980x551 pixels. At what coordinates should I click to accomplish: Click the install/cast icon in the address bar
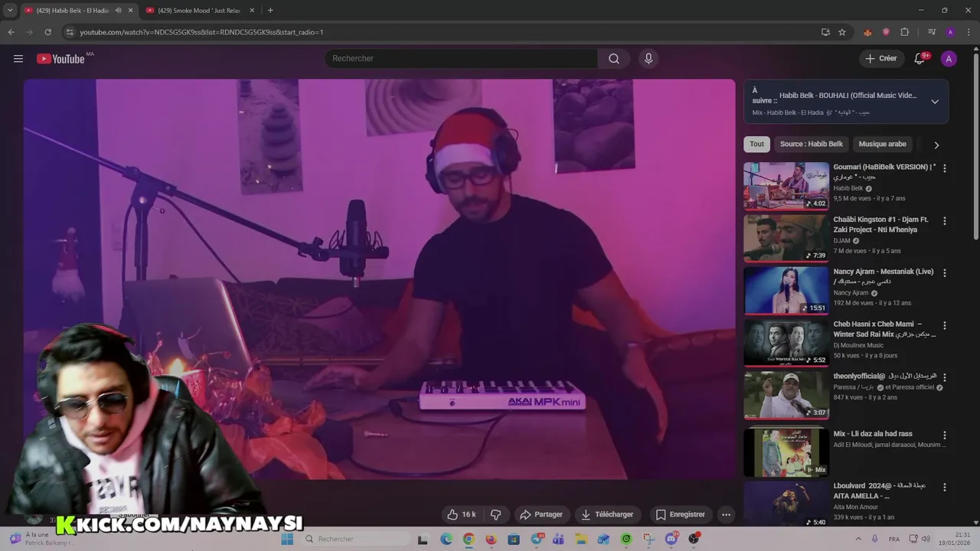(x=825, y=32)
